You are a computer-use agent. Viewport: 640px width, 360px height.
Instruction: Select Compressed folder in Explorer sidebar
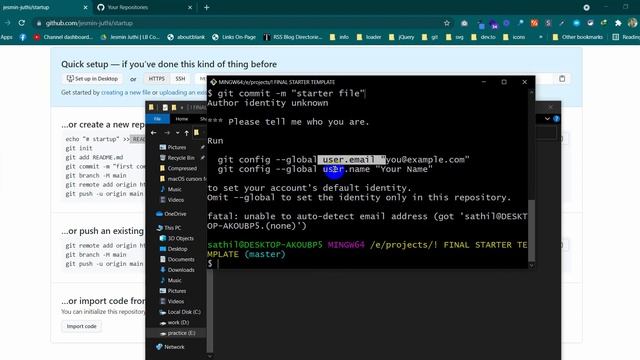point(178,168)
